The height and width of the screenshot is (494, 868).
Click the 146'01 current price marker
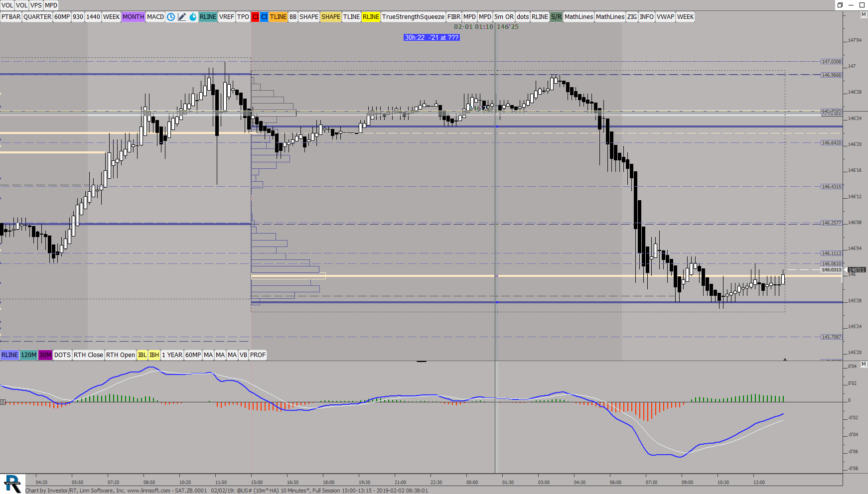(857, 270)
